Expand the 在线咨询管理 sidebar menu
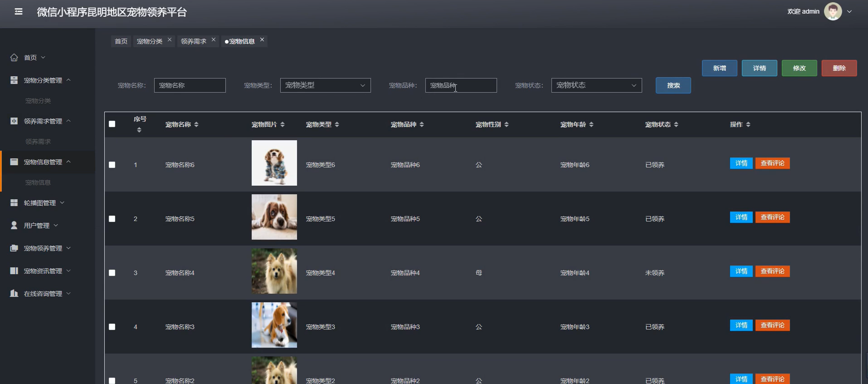This screenshot has height=384, width=868. pos(68,294)
